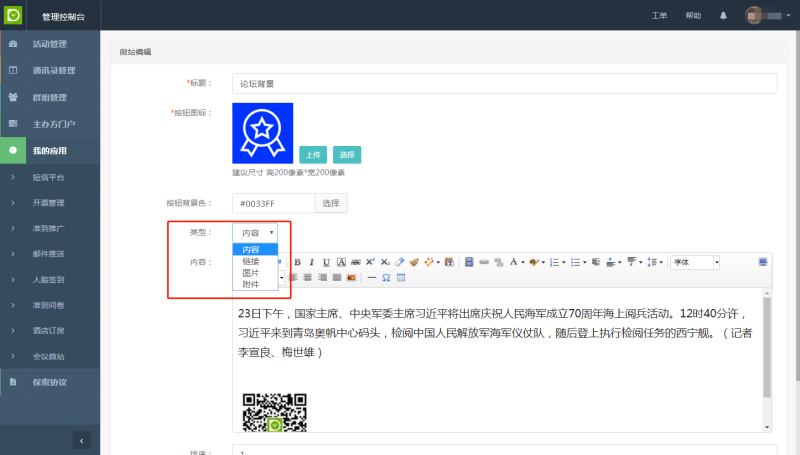Apply italic formatting in the editor

tap(311, 262)
